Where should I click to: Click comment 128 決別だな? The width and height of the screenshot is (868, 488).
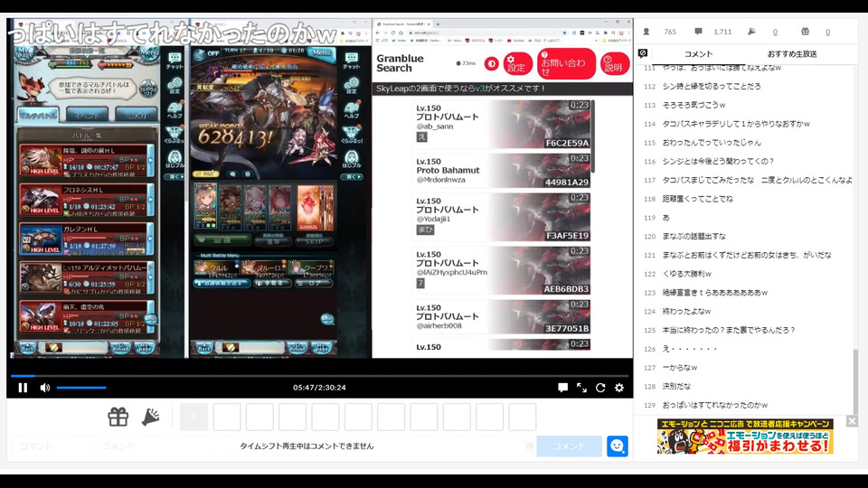pos(676,386)
